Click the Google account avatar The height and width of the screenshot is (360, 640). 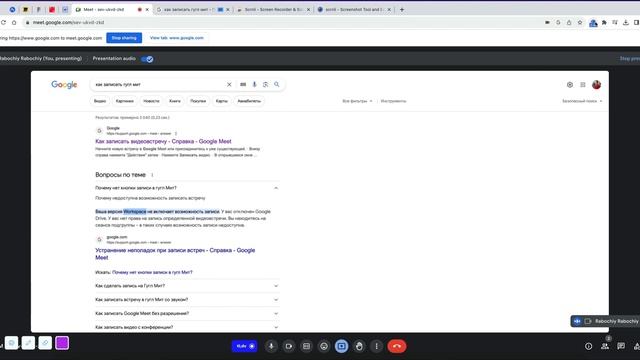(x=596, y=85)
